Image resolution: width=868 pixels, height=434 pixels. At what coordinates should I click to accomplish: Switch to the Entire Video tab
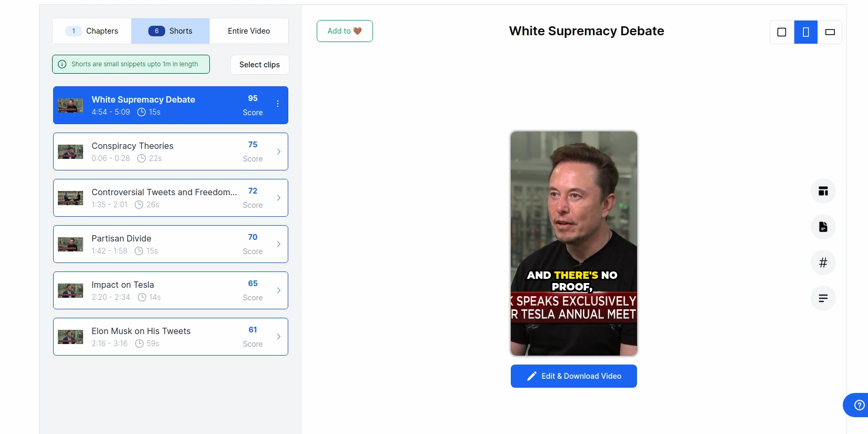click(249, 31)
